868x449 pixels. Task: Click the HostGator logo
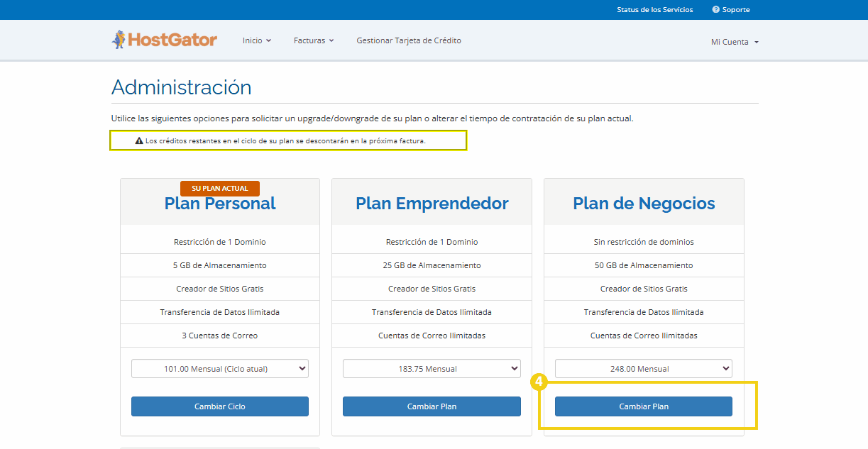pos(165,40)
